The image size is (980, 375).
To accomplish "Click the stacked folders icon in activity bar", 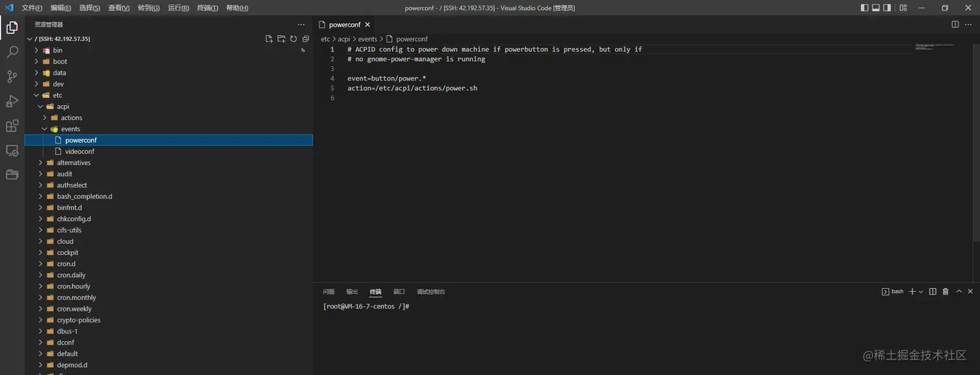I will tap(12, 175).
